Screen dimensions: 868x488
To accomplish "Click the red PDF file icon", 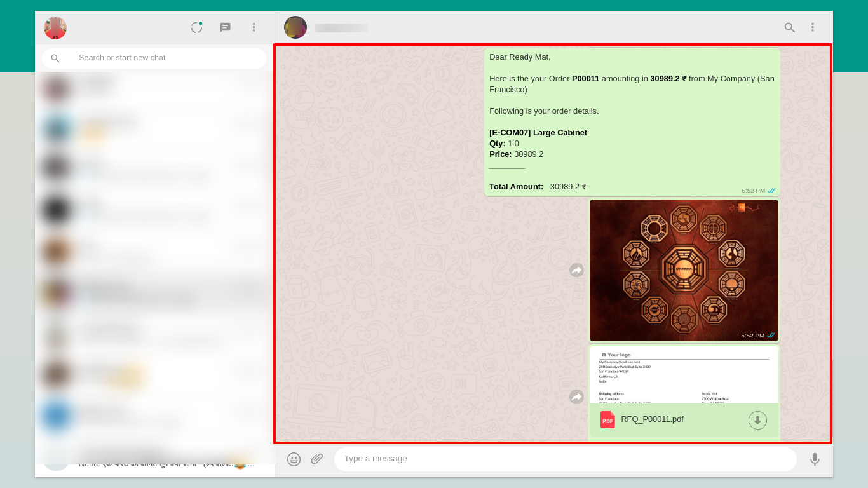I will (x=607, y=419).
